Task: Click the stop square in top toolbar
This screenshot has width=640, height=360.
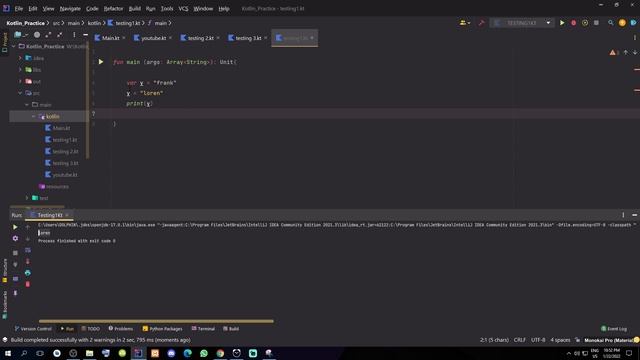Action: 596,23
